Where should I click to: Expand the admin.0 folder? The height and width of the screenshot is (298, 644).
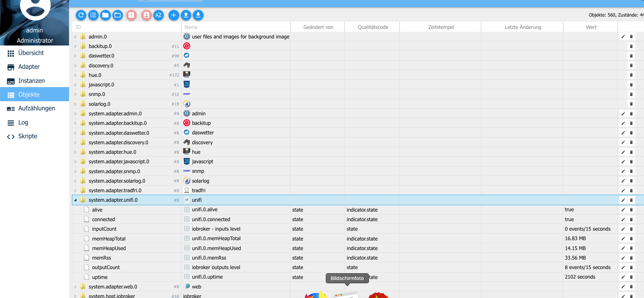click(x=75, y=37)
